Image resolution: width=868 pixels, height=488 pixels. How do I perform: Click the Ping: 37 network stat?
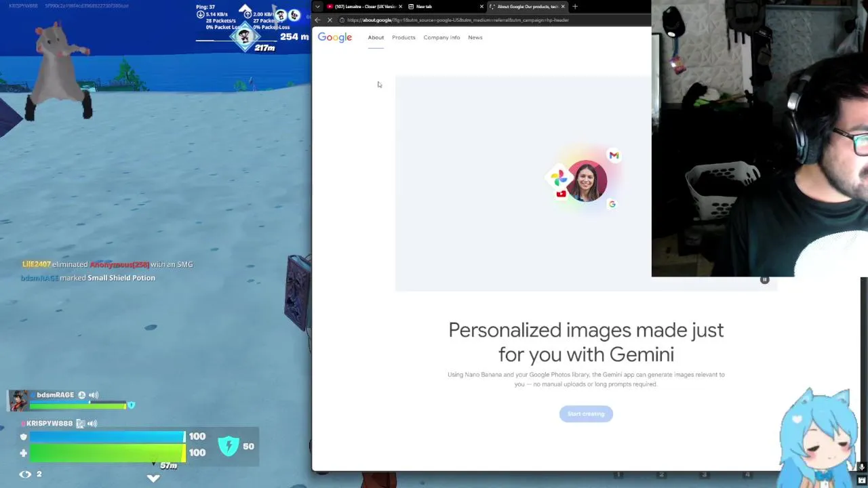205,7
